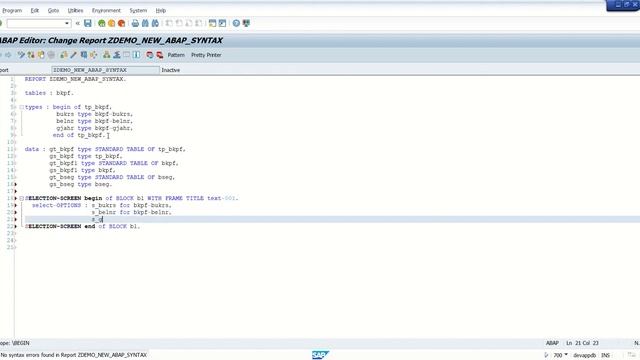Screen dimensions: 640x360
Task: Open the Edit menu
Action: 35,10
